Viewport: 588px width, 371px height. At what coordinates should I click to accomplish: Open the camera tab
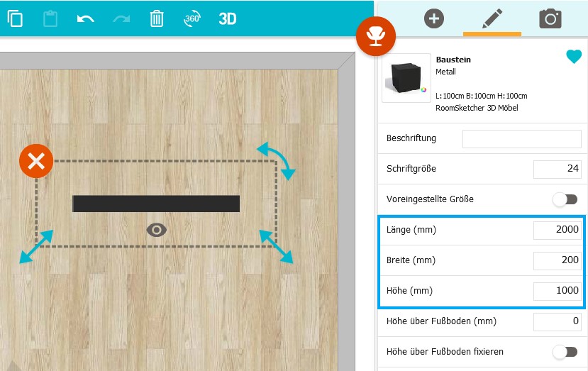point(550,18)
